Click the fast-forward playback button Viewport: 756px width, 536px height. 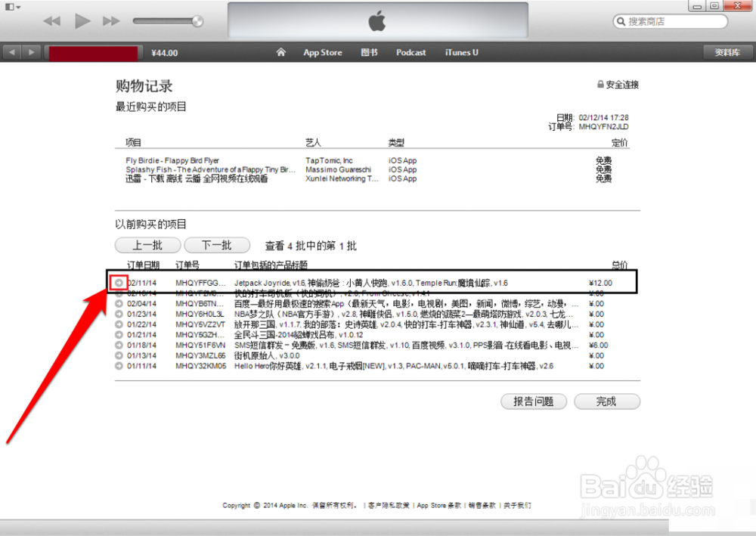coord(111,20)
